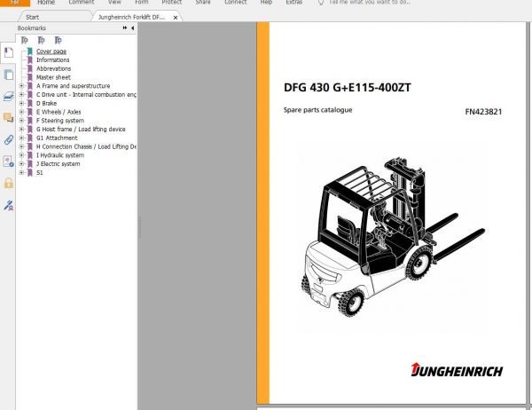Open the Extras ribbon tab
The width and height of the screenshot is (532, 410).
(293, 3)
